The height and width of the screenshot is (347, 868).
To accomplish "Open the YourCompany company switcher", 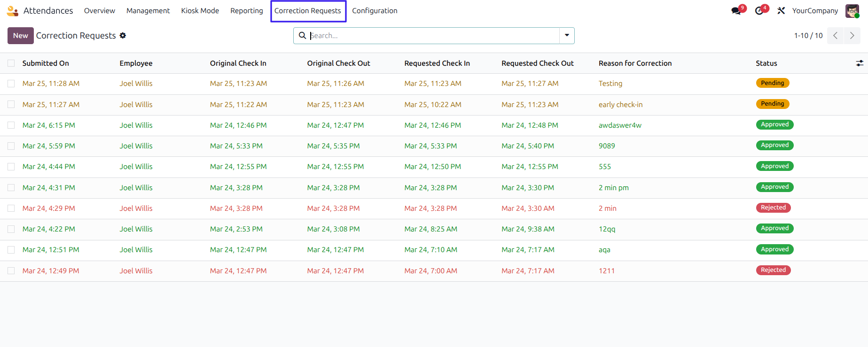I will (815, 11).
